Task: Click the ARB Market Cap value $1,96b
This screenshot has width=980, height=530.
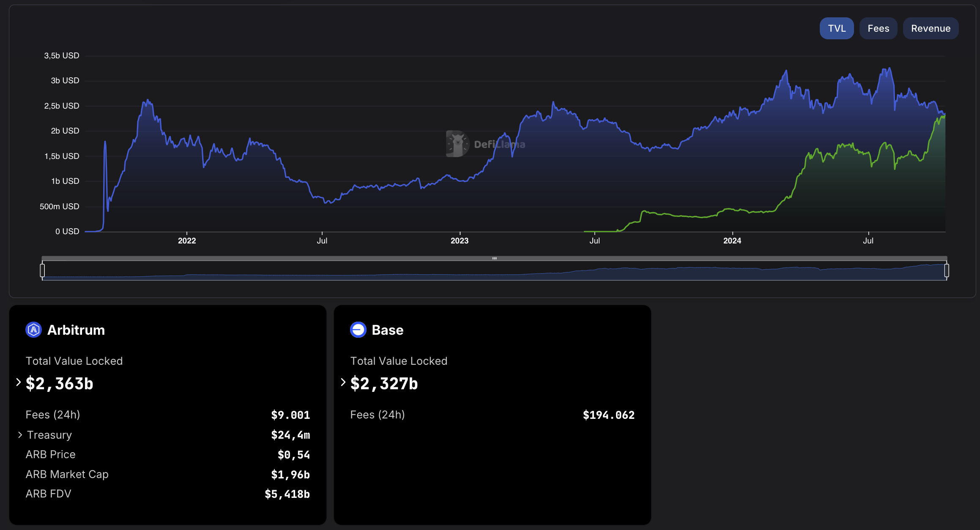Action: pyautogui.click(x=290, y=475)
